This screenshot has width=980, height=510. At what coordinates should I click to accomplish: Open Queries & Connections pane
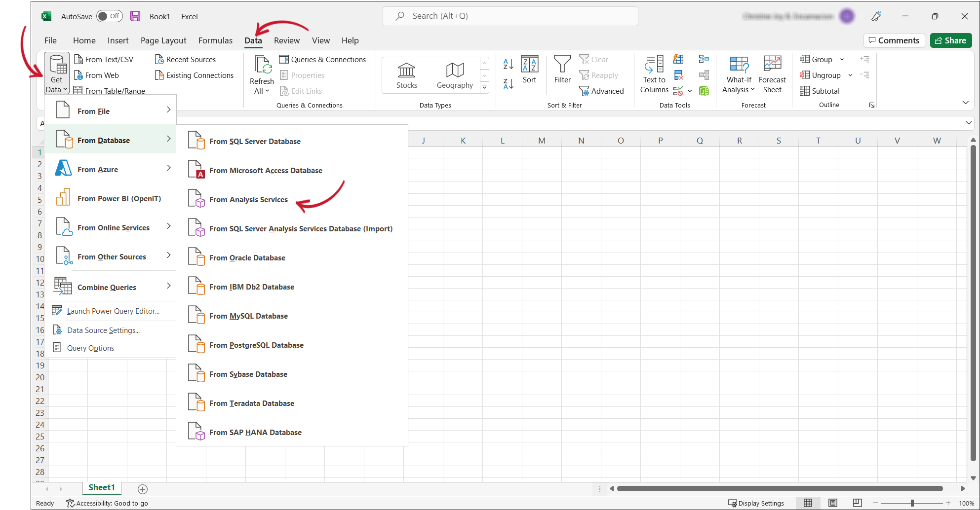323,59
